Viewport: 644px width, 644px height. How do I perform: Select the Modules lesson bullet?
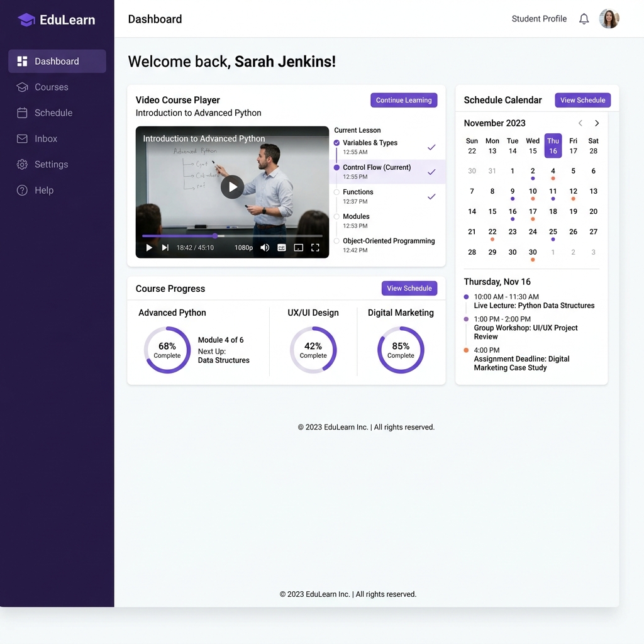click(x=336, y=216)
